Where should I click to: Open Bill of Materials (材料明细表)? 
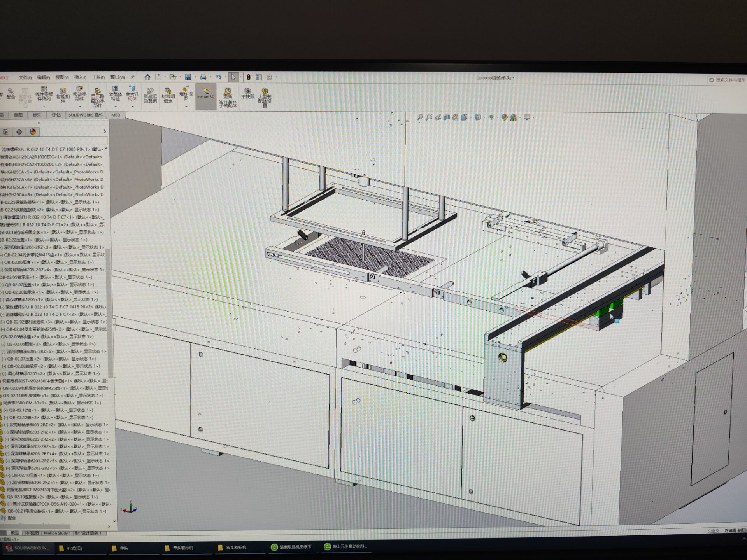(168, 96)
